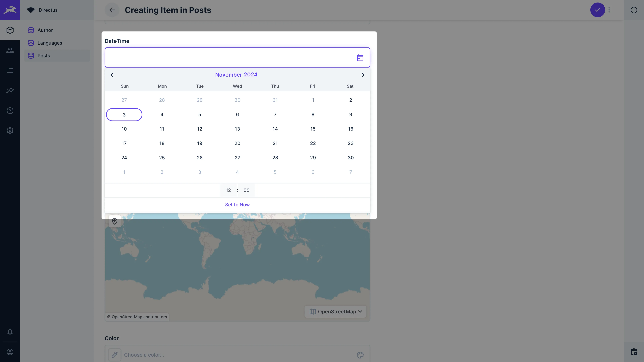Click the notifications bell

pos(10,332)
